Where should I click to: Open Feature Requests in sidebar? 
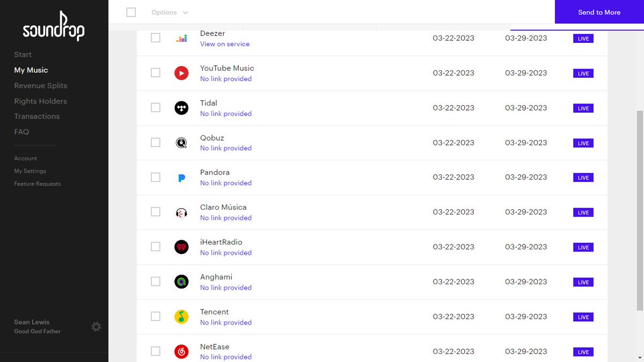(38, 184)
